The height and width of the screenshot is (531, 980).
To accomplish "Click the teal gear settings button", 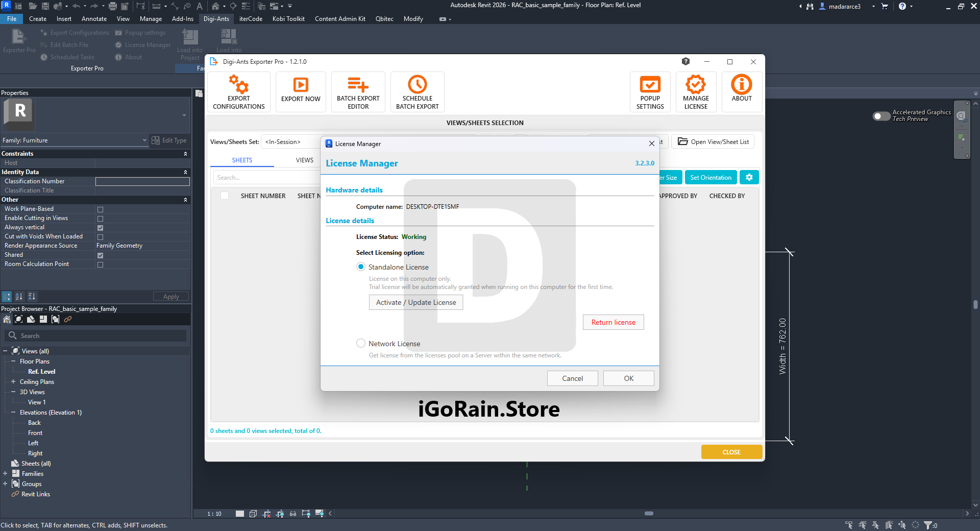I will [x=749, y=177].
